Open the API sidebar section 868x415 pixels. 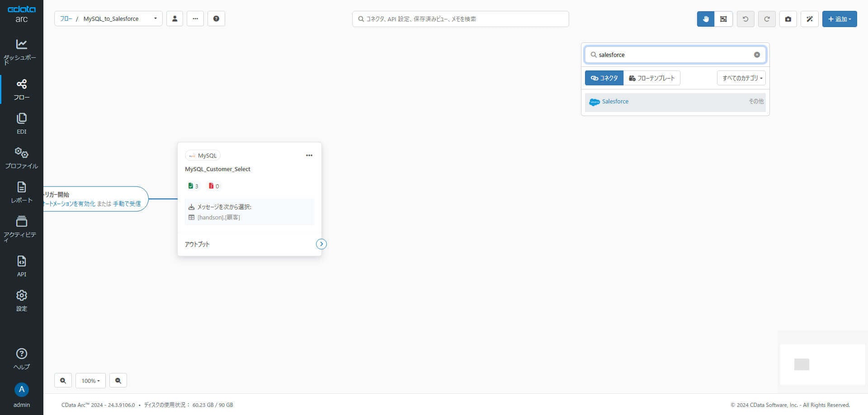click(21, 266)
